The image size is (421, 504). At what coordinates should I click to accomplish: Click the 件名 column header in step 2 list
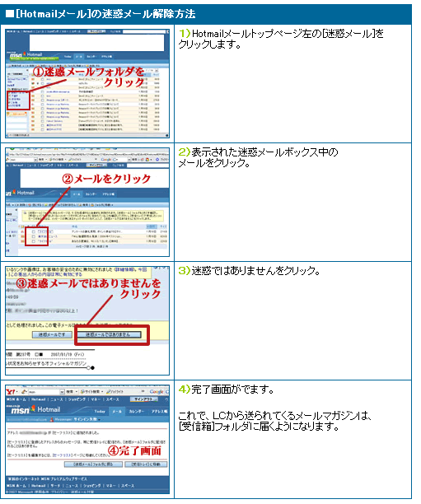(75, 226)
